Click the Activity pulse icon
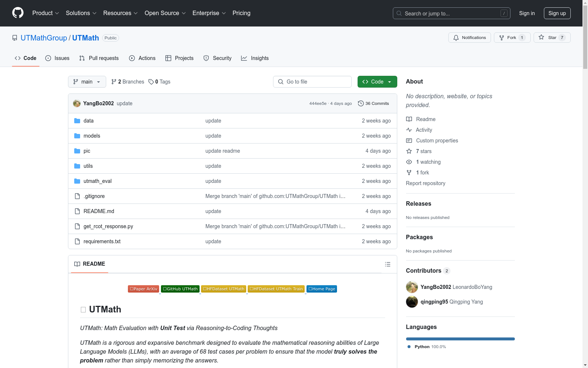 tap(409, 130)
